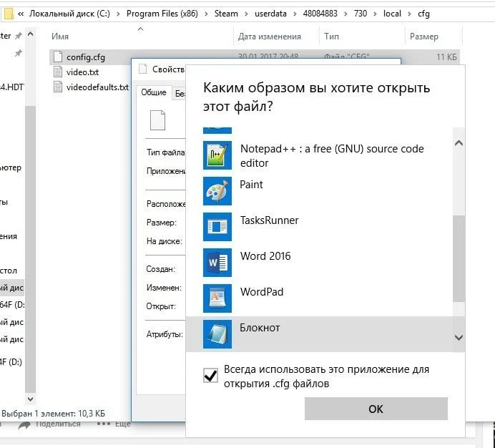Click status text 'Выбран 1 элемент: 10,3 КБ'
Image resolution: width=495 pixels, height=448 pixels.
[x=54, y=413]
